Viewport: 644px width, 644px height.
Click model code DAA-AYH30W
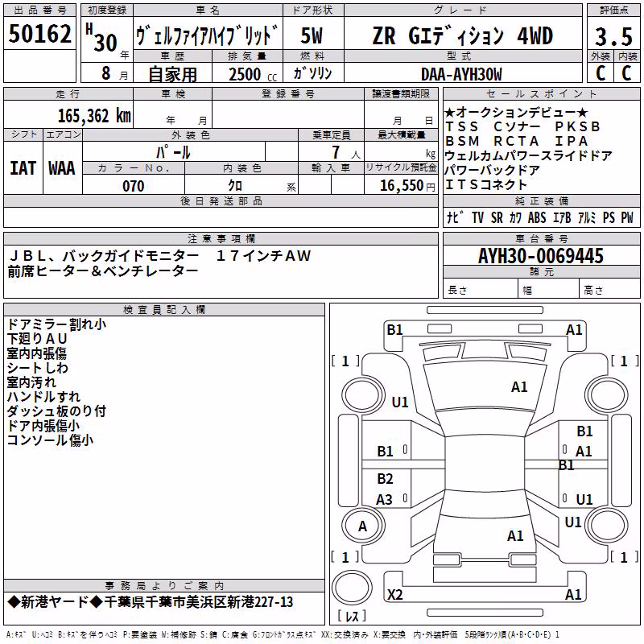[x=461, y=74]
